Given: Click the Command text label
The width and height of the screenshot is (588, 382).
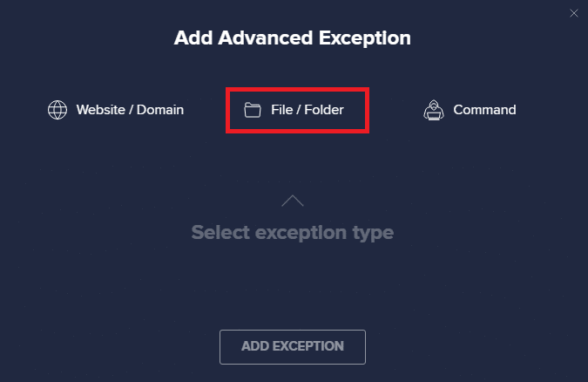Looking at the screenshot, I should tap(484, 111).
